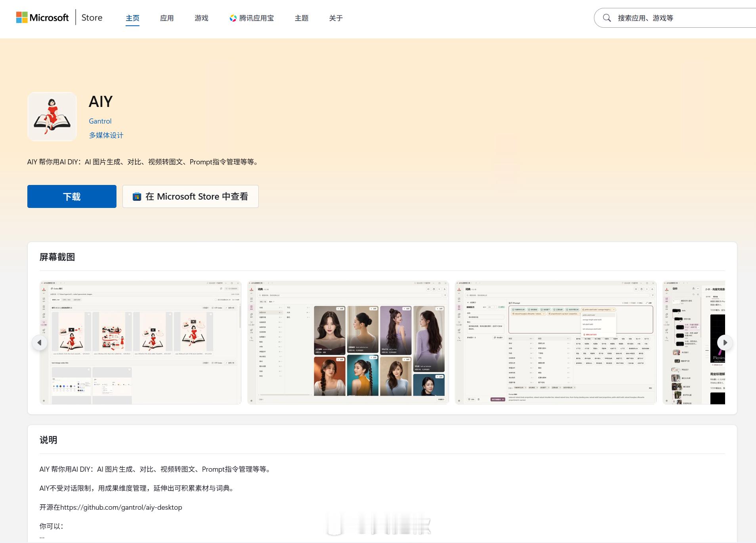Go to the 主页 tab
Screen dimensions: 756x543
pyautogui.click(x=132, y=18)
